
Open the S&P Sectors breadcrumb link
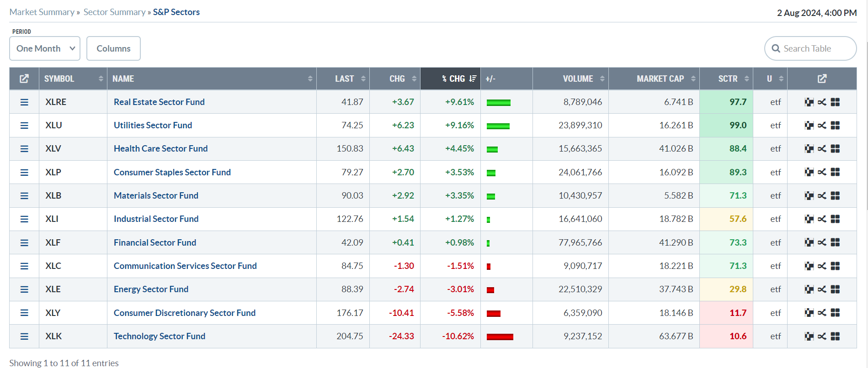pos(176,12)
